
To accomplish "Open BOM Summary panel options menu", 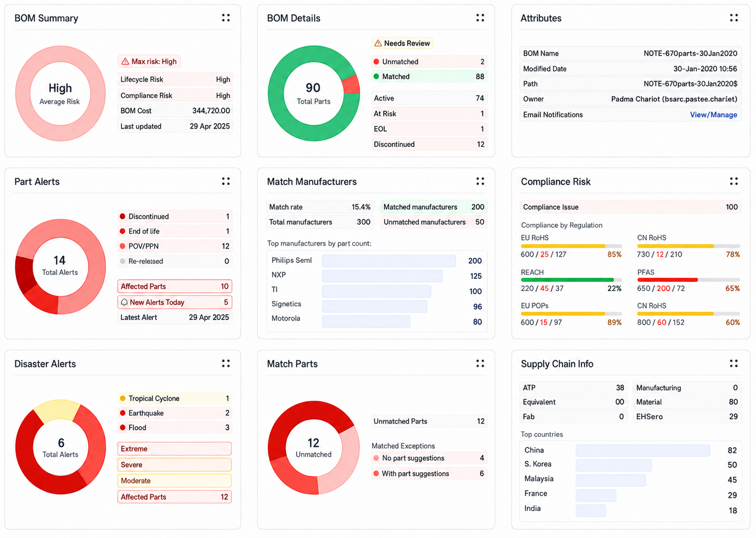I will click(226, 18).
